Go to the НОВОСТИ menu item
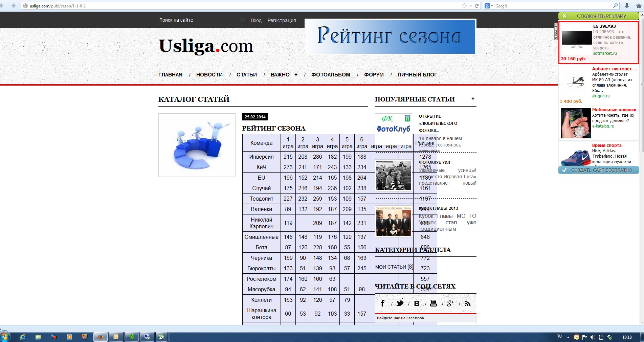This screenshot has width=644, height=342. tap(209, 75)
